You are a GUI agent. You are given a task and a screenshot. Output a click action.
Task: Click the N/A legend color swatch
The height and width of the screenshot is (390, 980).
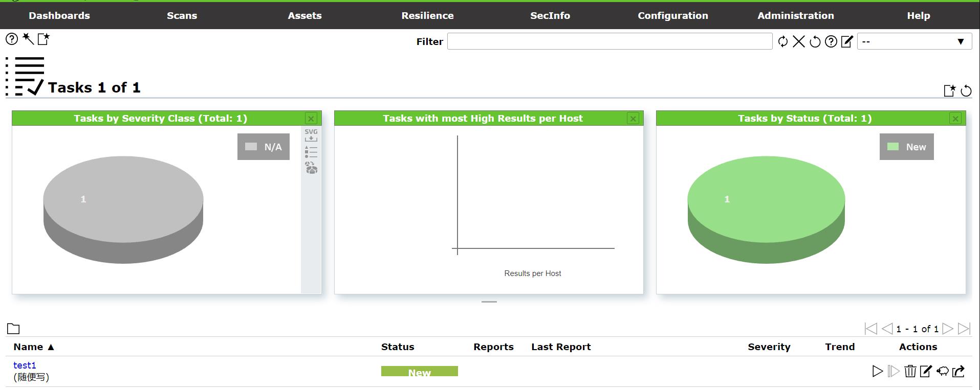(x=251, y=147)
